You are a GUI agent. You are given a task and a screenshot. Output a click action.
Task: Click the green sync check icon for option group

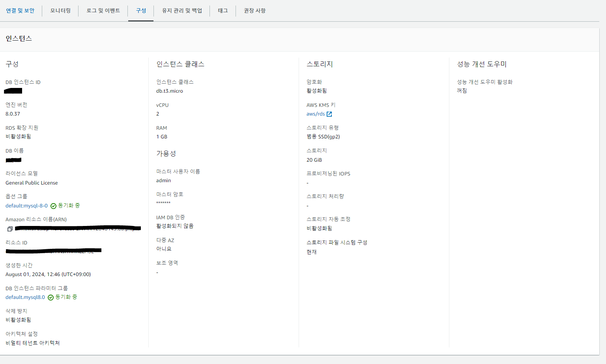53,206
